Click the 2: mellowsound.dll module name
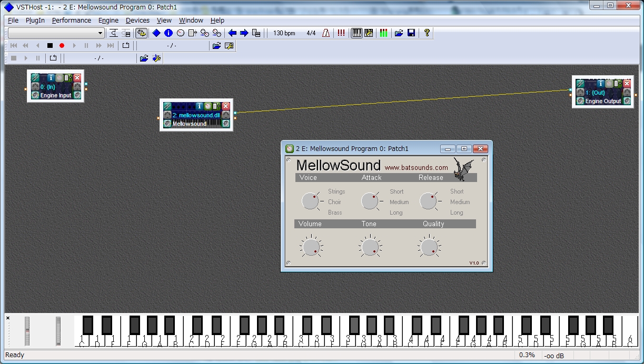 coord(196,115)
